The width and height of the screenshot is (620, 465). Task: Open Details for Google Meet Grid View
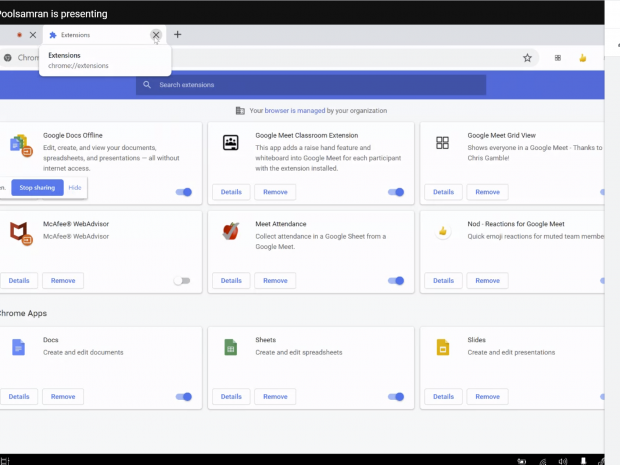(x=443, y=192)
